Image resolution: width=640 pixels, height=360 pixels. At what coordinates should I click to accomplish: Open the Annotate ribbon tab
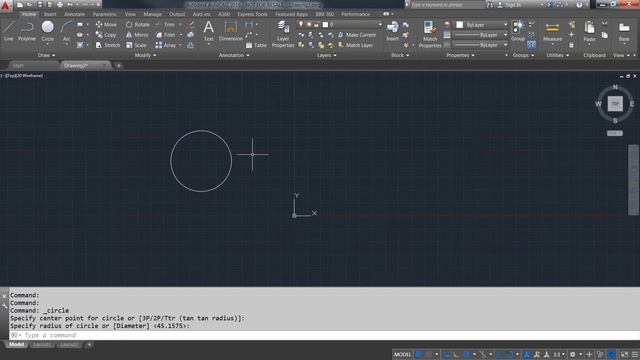pyautogui.click(x=74, y=14)
